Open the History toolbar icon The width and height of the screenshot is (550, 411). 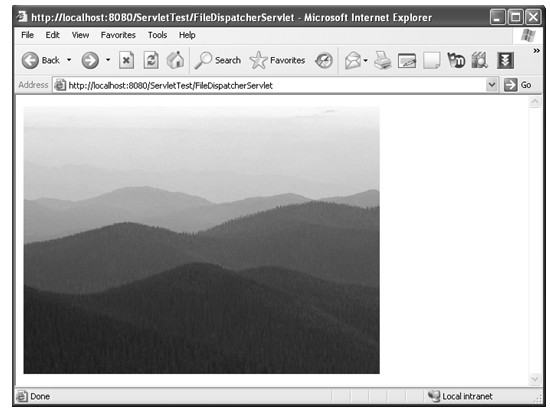coord(324,60)
